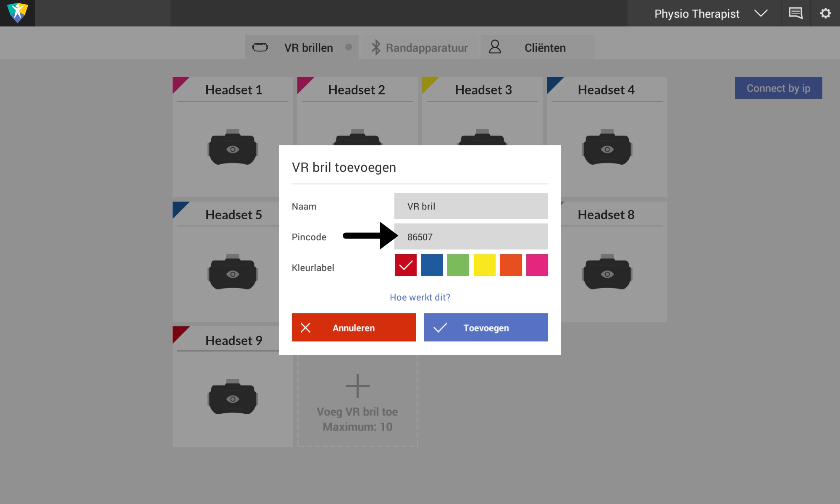Click the app logo in top-left corner
Image resolution: width=840 pixels, height=504 pixels.
pyautogui.click(x=18, y=13)
